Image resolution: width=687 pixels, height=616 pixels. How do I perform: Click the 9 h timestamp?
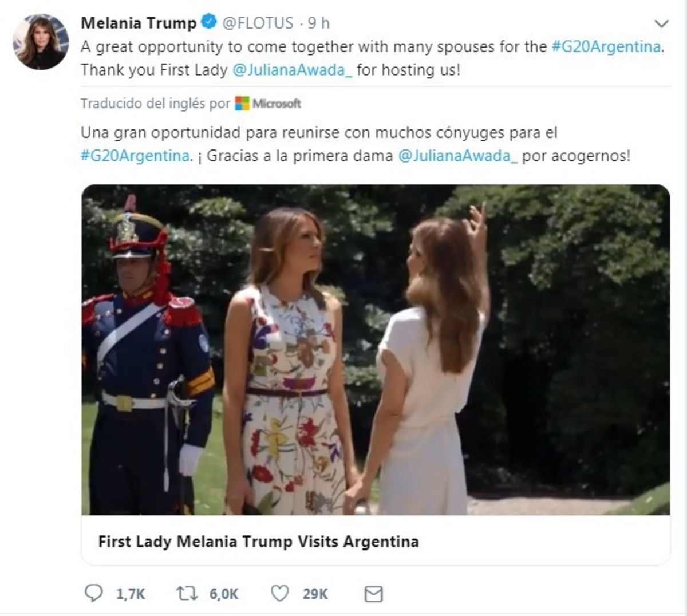(319, 23)
